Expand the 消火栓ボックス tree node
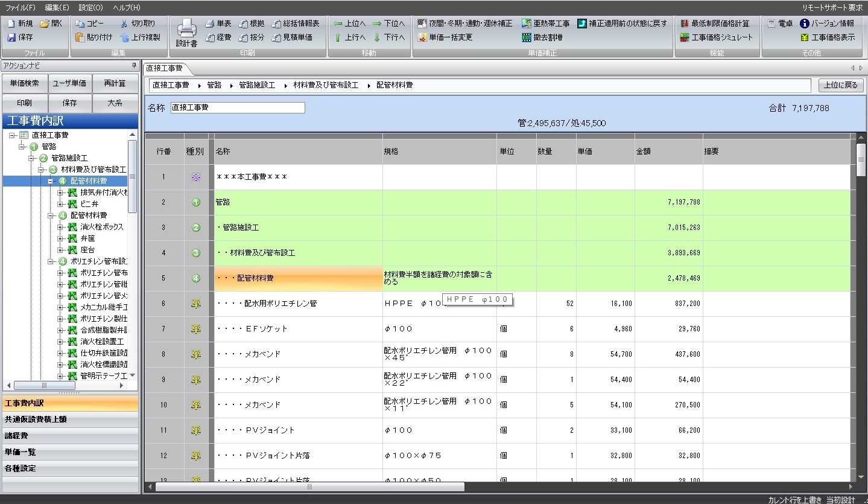 (61, 227)
